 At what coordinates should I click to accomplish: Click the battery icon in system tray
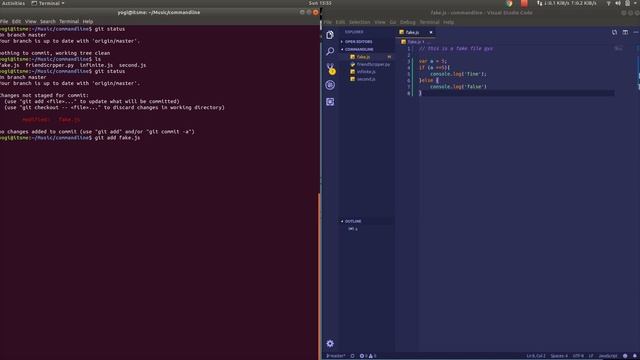[627, 3]
